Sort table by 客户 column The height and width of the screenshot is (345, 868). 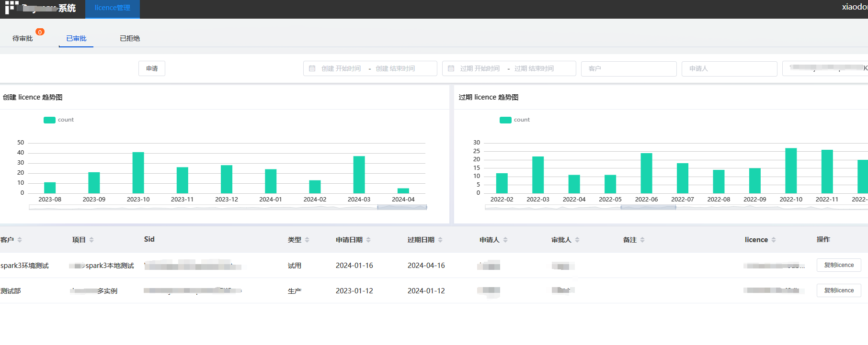pos(20,240)
